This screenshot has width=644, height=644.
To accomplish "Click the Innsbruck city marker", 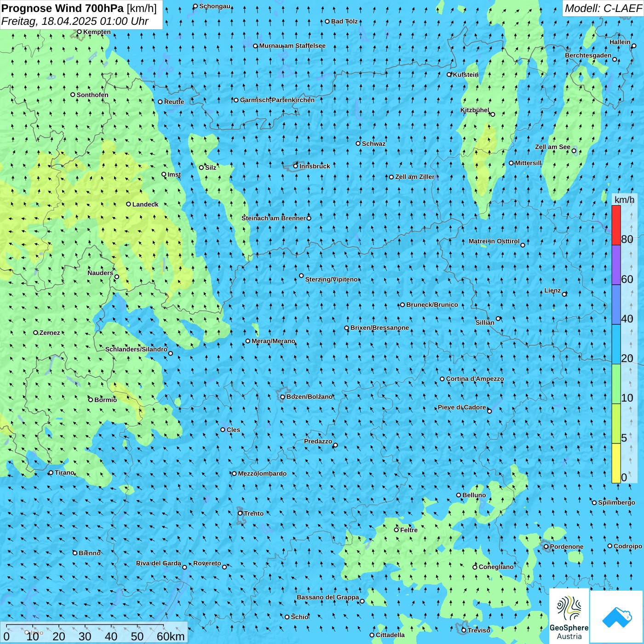I will point(296,166).
